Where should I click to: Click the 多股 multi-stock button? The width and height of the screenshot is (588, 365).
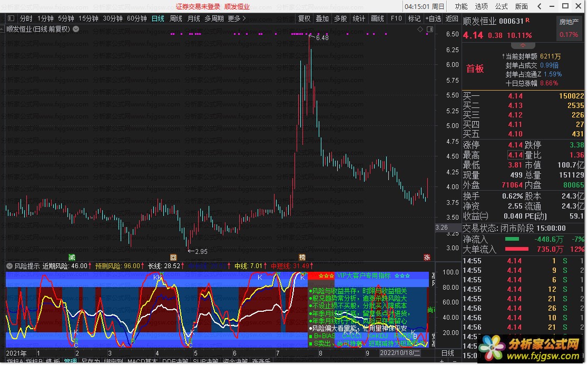[x=340, y=18]
